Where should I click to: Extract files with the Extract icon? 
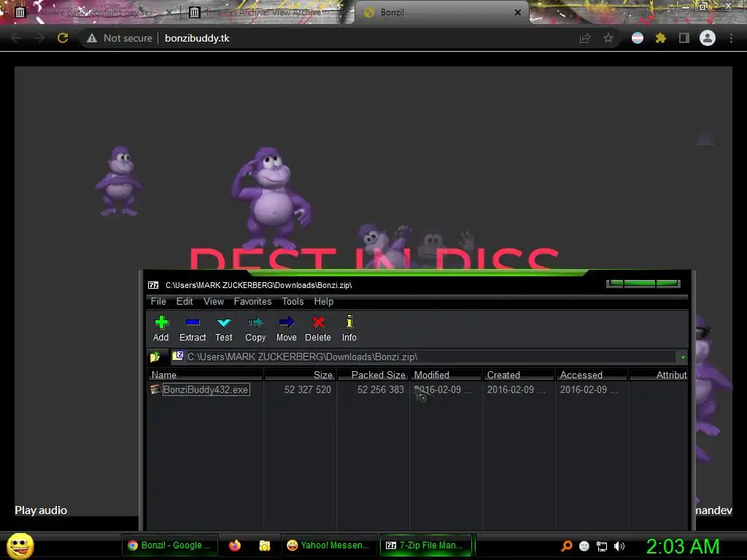[193, 329]
